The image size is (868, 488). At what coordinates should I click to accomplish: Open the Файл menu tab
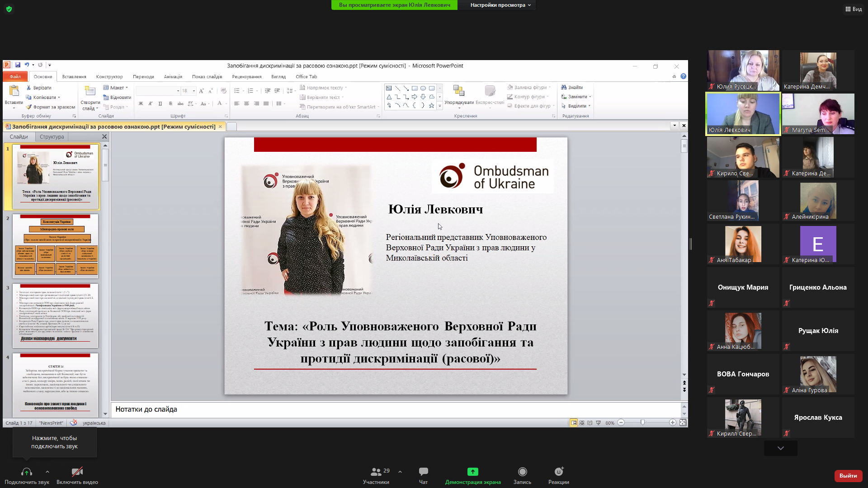tap(15, 77)
